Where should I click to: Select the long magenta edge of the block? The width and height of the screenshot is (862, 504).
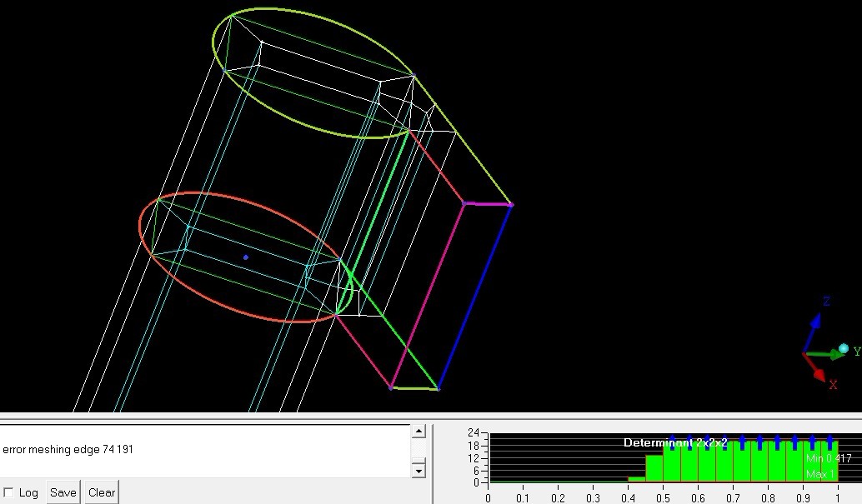(427, 296)
